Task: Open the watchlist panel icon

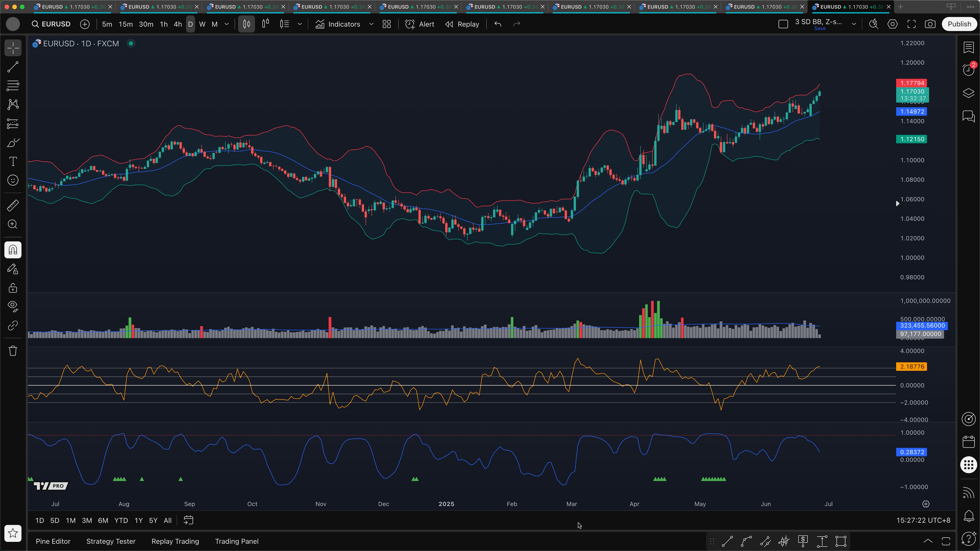Action: (x=969, y=47)
